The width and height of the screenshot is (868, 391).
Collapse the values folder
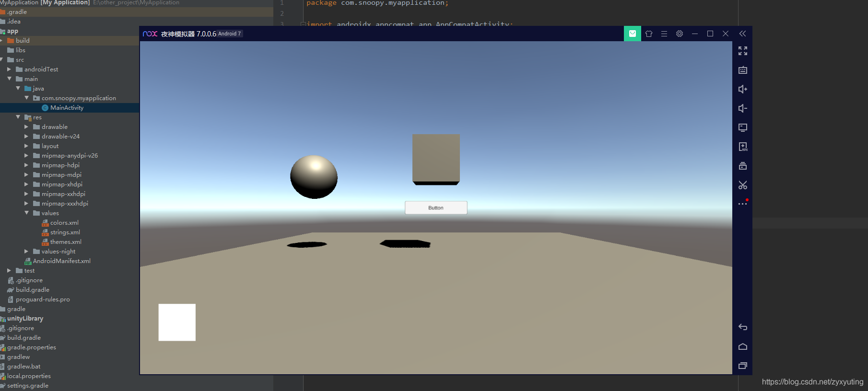pyautogui.click(x=26, y=213)
